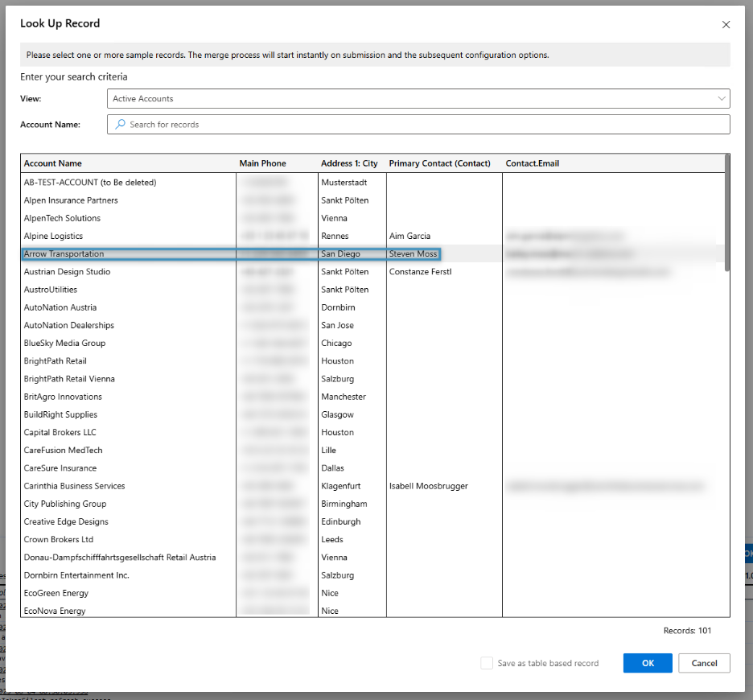Select the Arrow Transportation row

coord(64,254)
